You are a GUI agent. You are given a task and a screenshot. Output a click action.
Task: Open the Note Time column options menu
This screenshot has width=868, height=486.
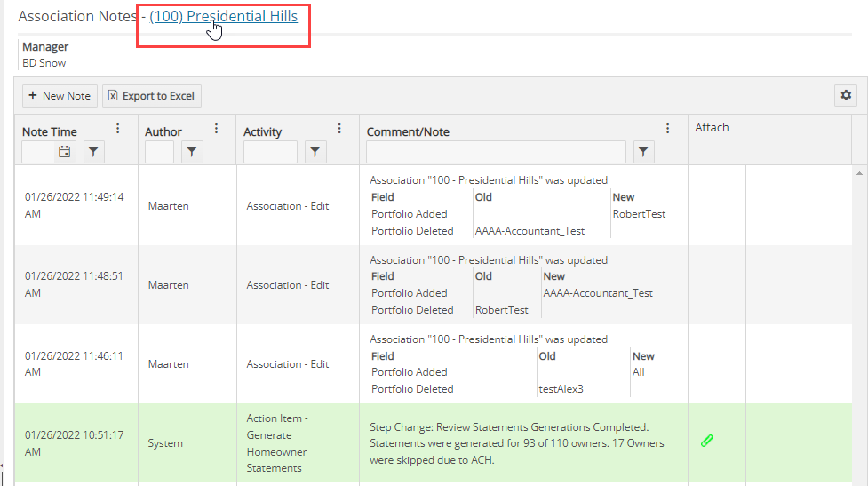tap(118, 129)
